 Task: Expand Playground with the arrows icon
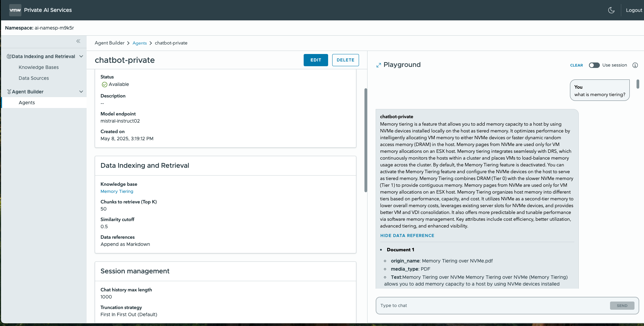(x=379, y=65)
